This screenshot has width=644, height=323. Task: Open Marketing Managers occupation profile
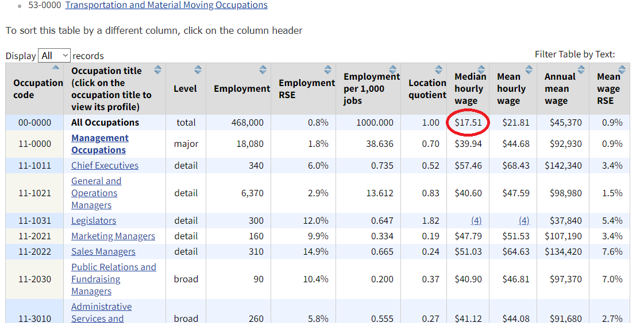point(113,236)
